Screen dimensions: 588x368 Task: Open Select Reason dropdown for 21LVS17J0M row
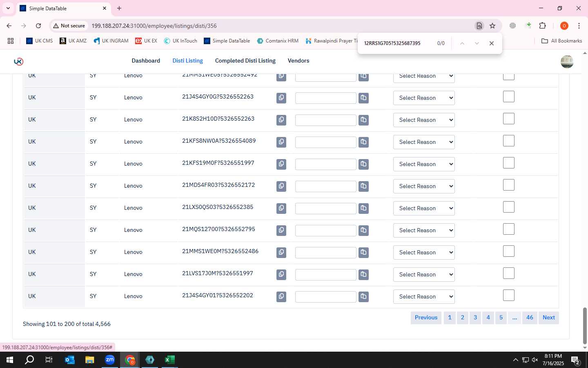point(424,275)
